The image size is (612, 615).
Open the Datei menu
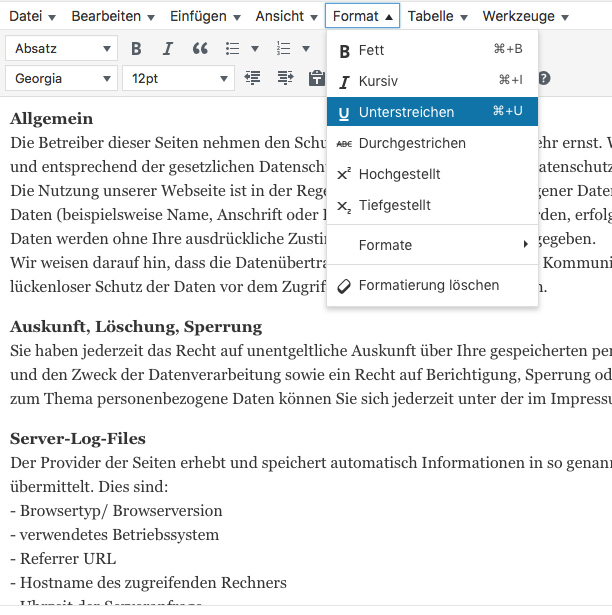click(x=33, y=16)
